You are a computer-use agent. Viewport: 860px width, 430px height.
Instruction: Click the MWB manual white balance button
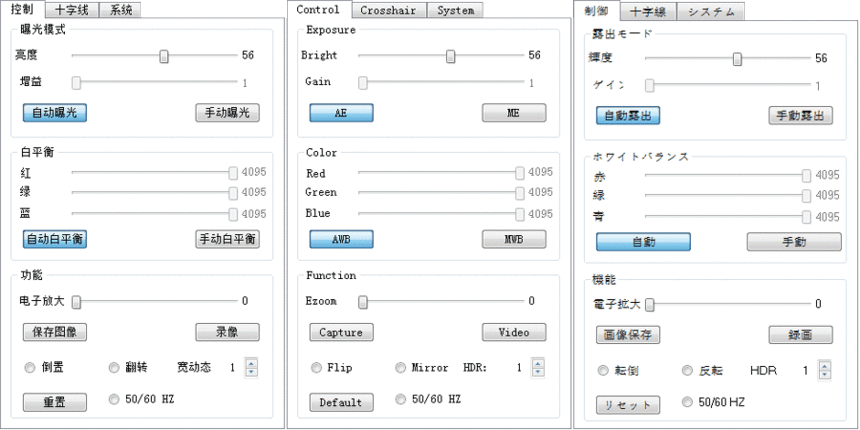pyautogui.click(x=514, y=239)
